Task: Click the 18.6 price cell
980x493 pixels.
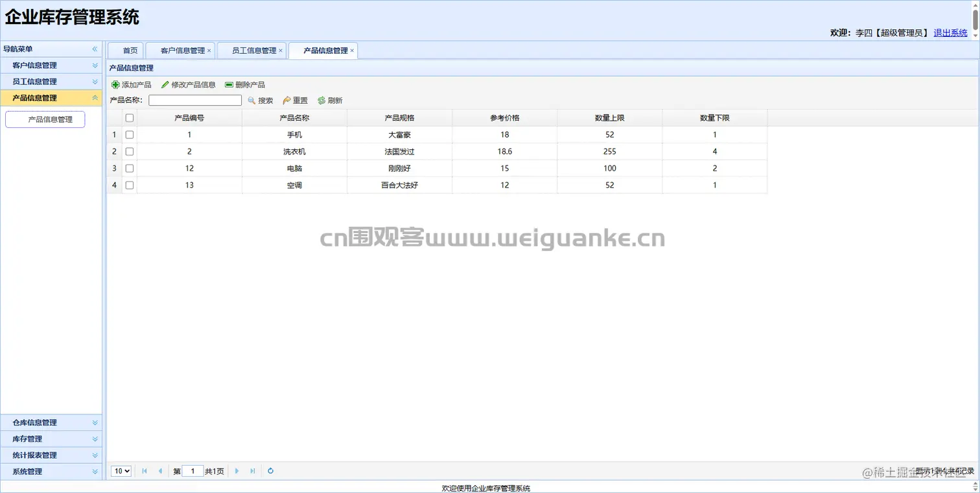Action: coord(504,152)
